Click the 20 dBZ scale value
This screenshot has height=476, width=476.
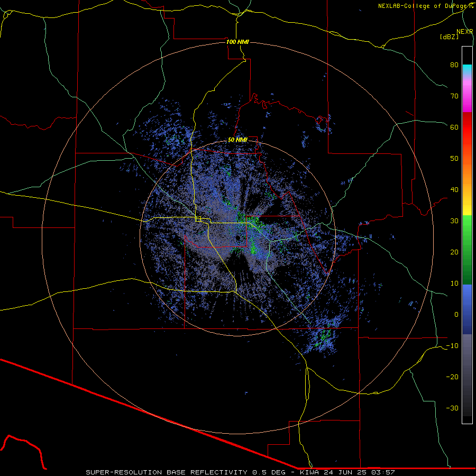pyautogui.click(x=454, y=252)
